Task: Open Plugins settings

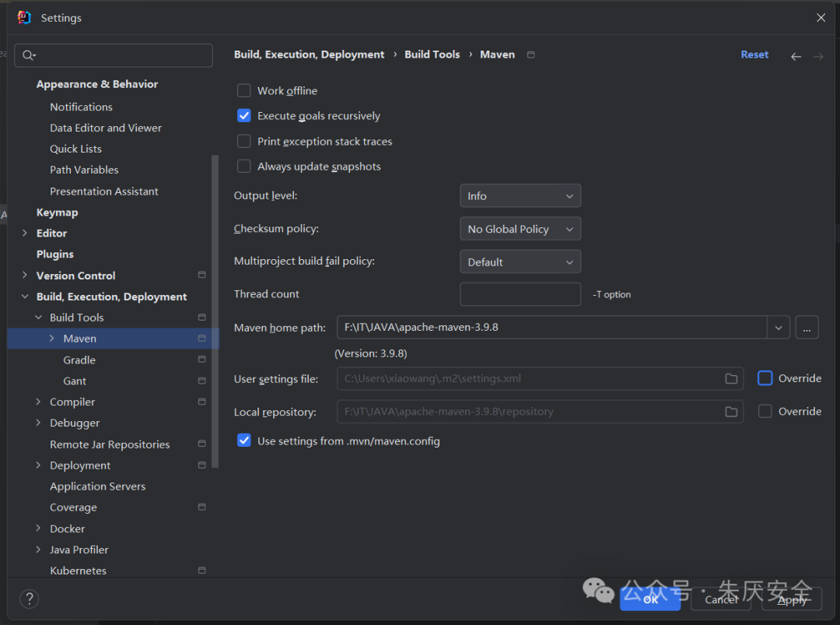Action: click(54, 254)
